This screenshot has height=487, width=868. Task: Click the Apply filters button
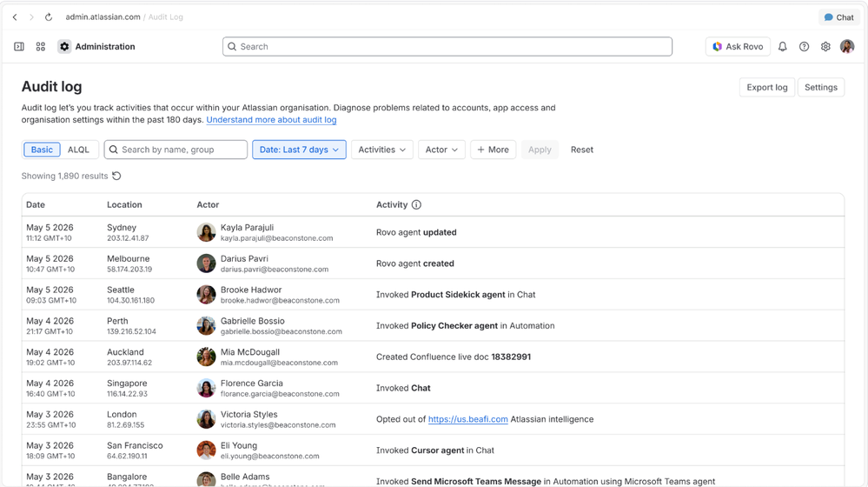point(540,150)
